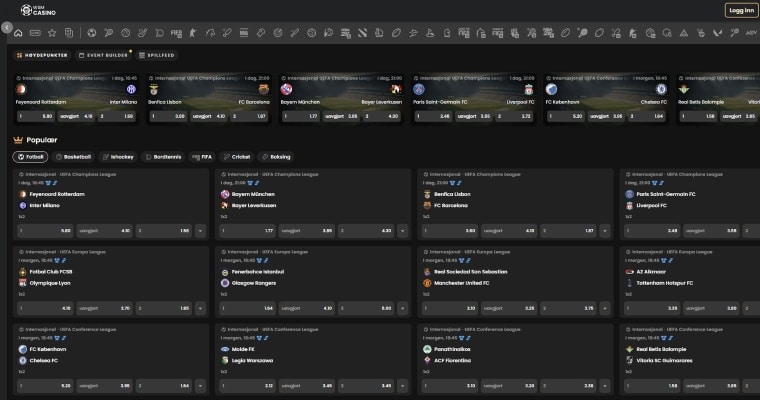Open Olympique Lyon team name

point(50,283)
